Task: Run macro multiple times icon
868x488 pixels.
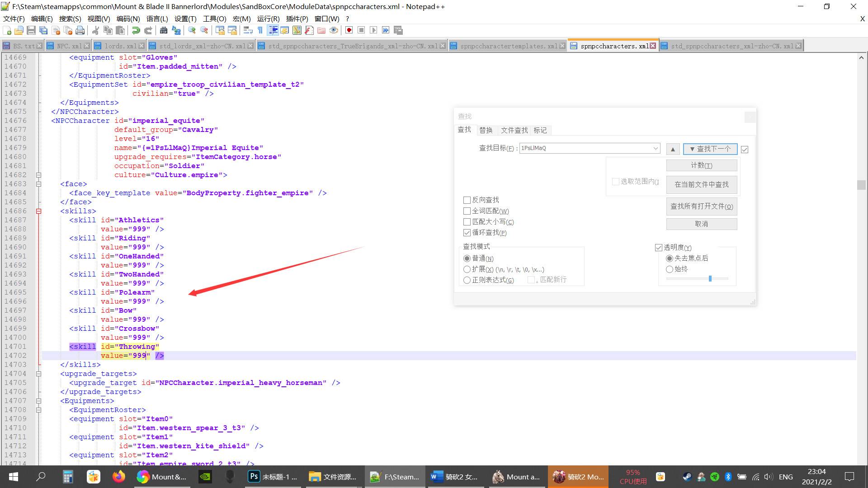Action: [x=386, y=30]
